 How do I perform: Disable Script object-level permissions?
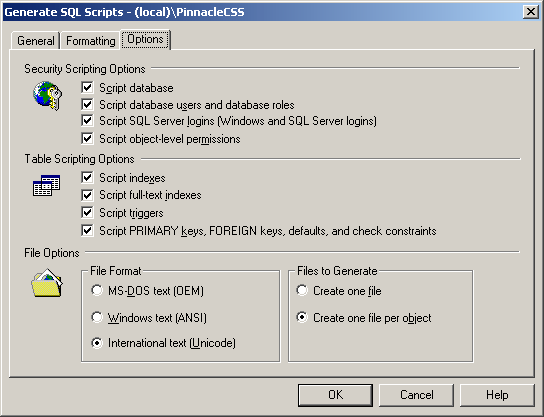pyautogui.click(x=87, y=138)
